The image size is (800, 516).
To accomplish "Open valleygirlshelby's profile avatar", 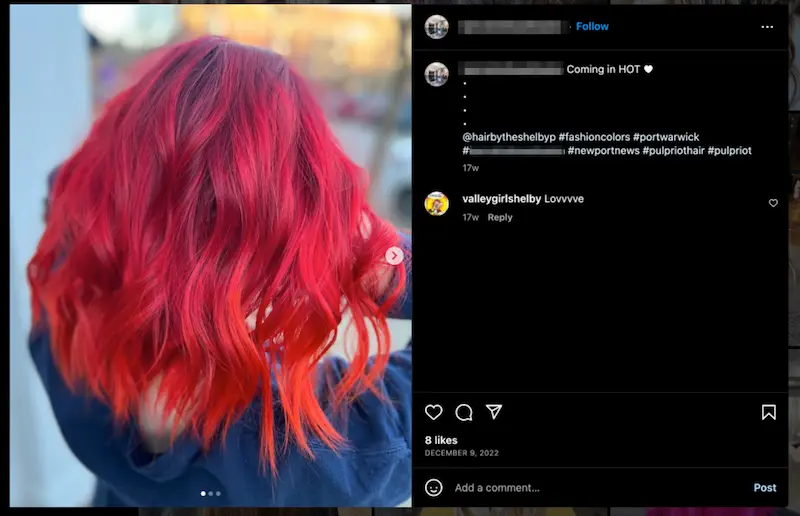I will (437, 204).
